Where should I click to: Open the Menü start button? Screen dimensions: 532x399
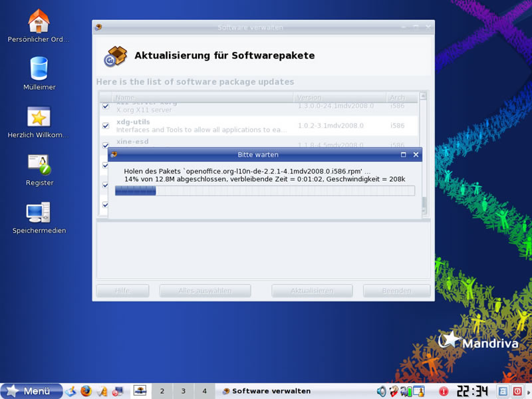coord(31,391)
